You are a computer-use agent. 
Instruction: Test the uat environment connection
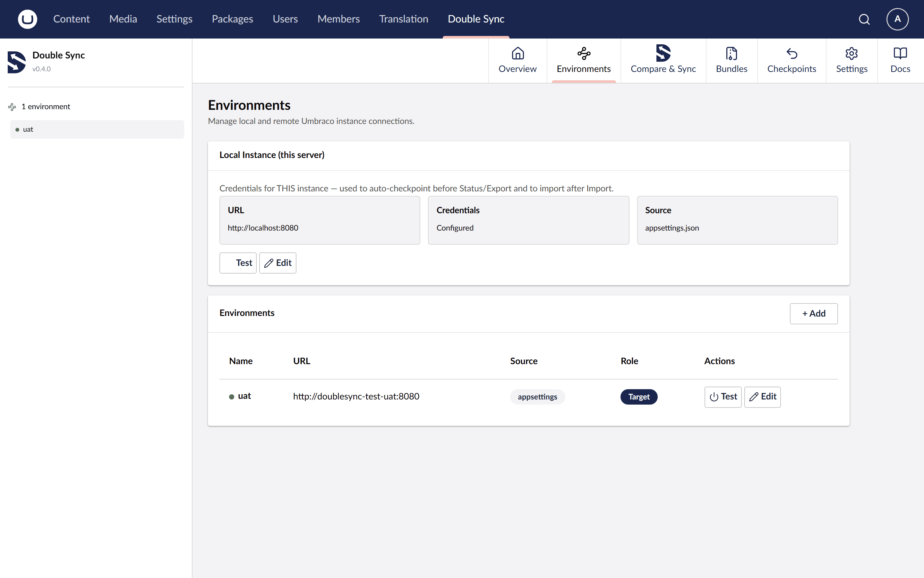[723, 397]
